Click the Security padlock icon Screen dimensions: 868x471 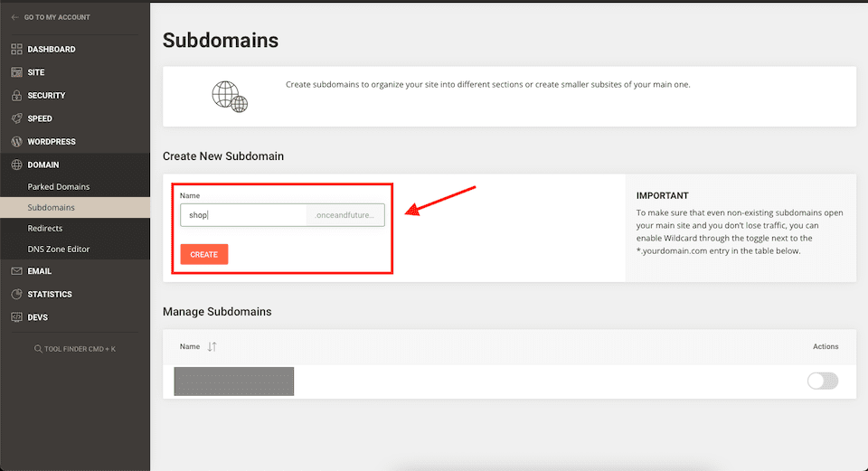coord(16,95)
